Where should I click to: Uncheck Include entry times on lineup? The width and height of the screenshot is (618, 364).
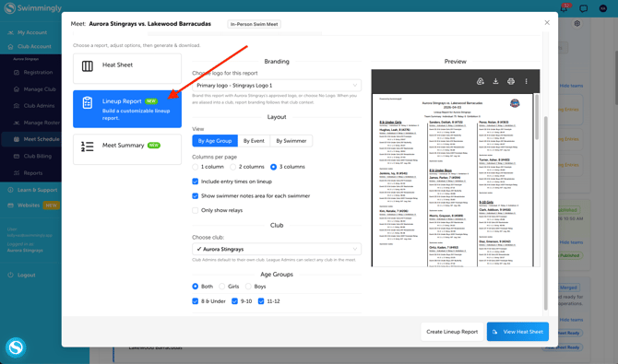[196, 182]
